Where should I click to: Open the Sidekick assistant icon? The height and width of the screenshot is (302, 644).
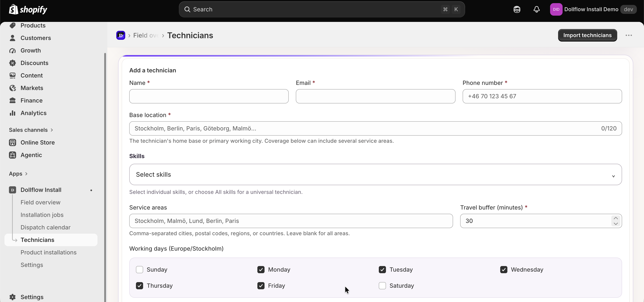(517, 9)
